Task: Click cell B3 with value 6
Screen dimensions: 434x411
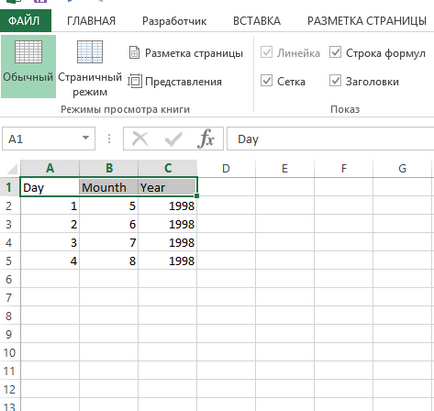Action: tap(109, 224)
